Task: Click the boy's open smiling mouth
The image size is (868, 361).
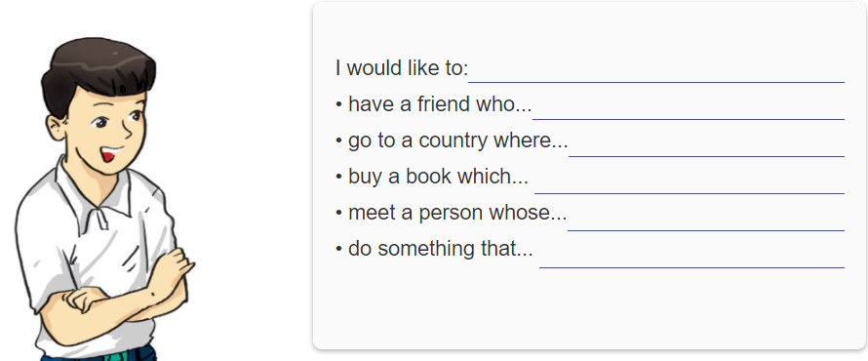Action: pyautogui.click(x=111, y=153)
